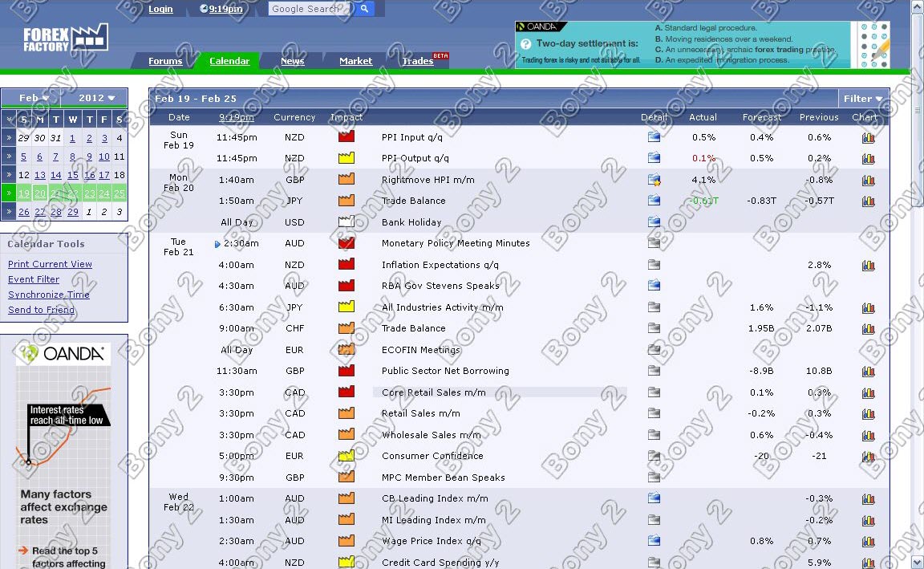Click detail folder for Rightmove HPI m/m
Image resolution: width=924 pixels, height=569 pixels.
654,180
